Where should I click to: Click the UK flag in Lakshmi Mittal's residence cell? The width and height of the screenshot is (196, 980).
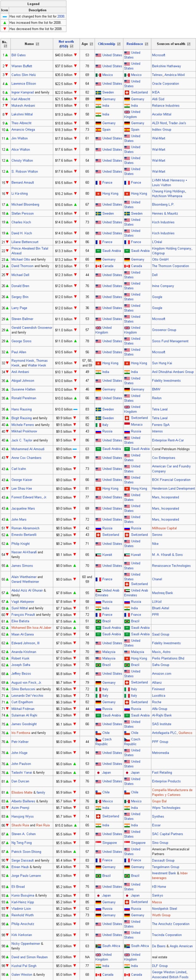click(x=127, y=112)
